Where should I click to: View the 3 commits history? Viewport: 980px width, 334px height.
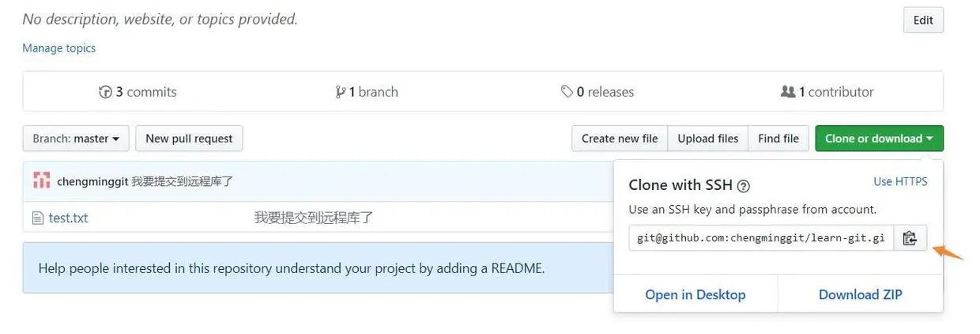(138, 92)
